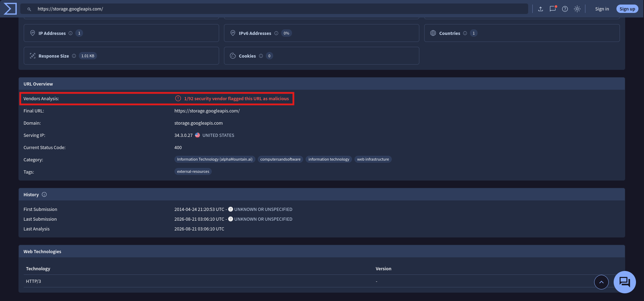Toggle the light/dark theme sun icon

577,9
